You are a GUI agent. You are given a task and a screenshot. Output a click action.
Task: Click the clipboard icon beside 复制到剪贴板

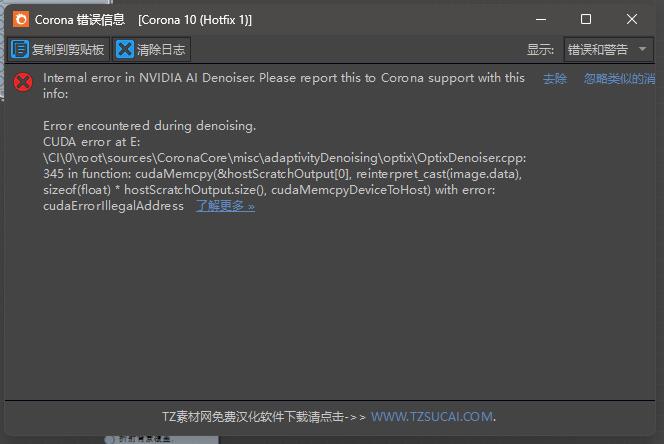pos(19,49)
